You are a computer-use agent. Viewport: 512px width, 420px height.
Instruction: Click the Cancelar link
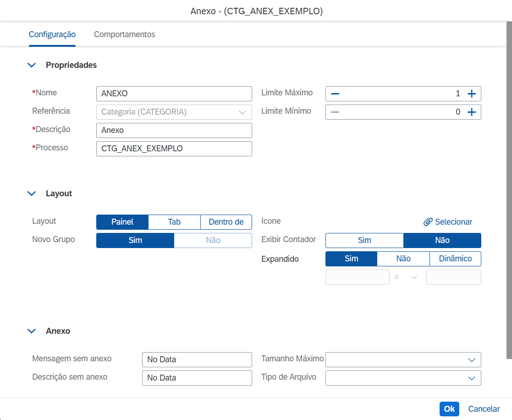point(484,409)
